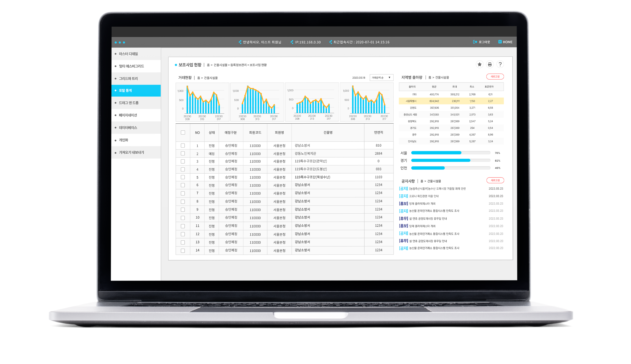Click the IP address share icon
Viewport: 631px width, 364px height.
coord(292,42)
